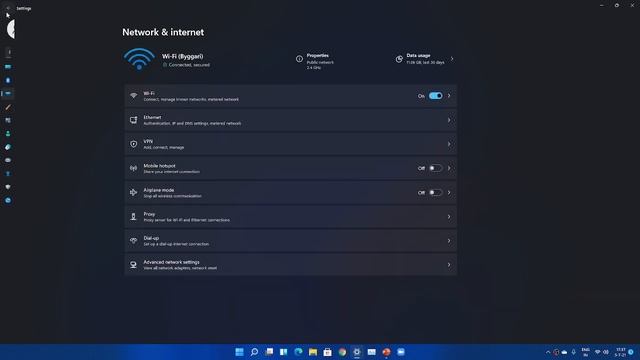
Task: Open the Start menu from the taskbar
Action: [x=240, y=352]
